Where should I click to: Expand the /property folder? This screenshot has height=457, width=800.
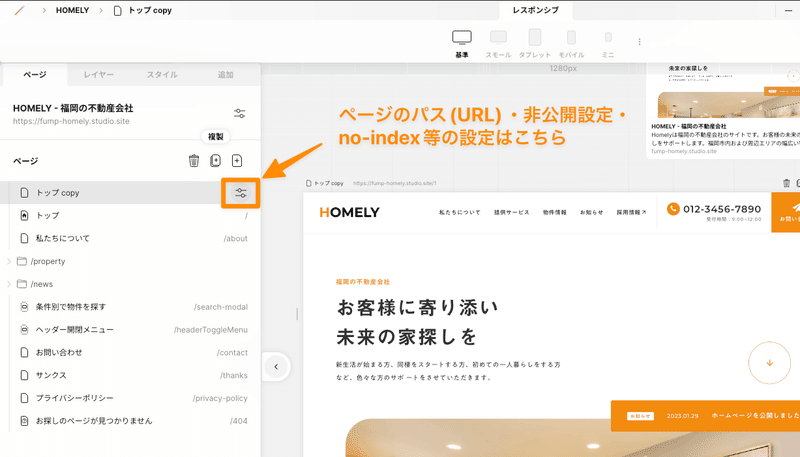[9, 261]
